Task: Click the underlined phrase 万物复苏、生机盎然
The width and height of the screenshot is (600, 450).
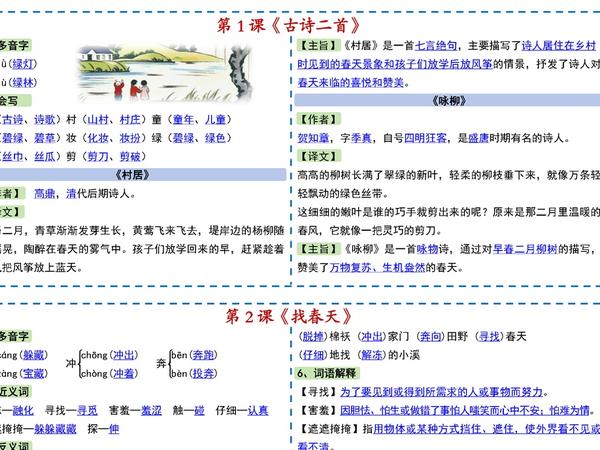Action: 377,267
